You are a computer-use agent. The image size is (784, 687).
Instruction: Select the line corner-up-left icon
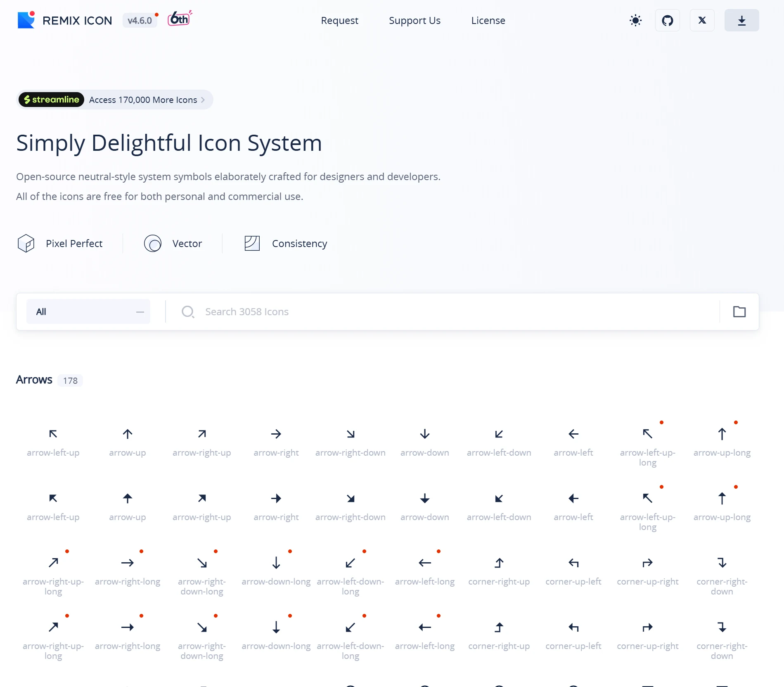click(573, 563)
